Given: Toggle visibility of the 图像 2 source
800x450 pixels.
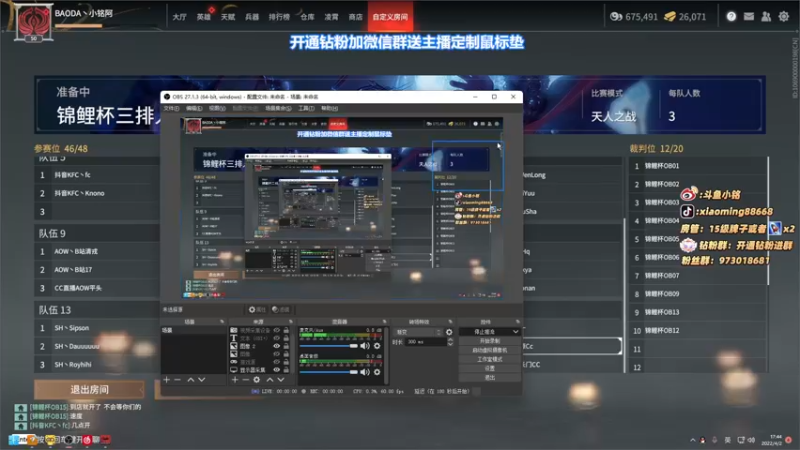Looking at the screenshot, I should 277,346.
